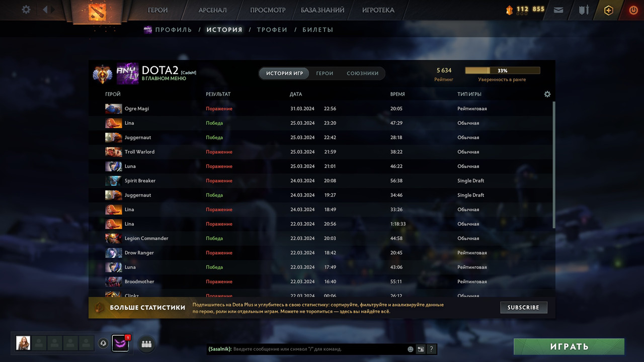This screenshot has height=362, width=644.
Task: Click the Dota Plus hexagon icon
Action: point(609,10)
